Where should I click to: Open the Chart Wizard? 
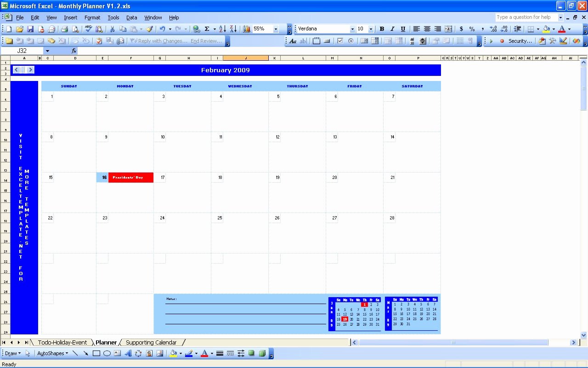tap(247, 29)
